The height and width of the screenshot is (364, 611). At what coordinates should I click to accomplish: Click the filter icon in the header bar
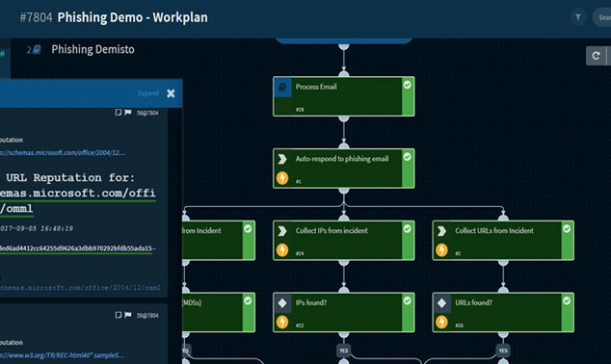point(578,17)
